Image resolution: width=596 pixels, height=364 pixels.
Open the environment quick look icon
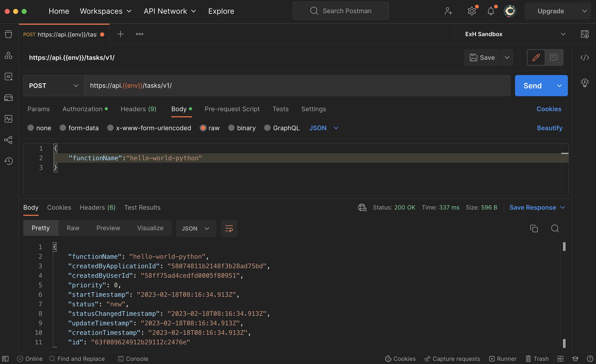(585, 34)
